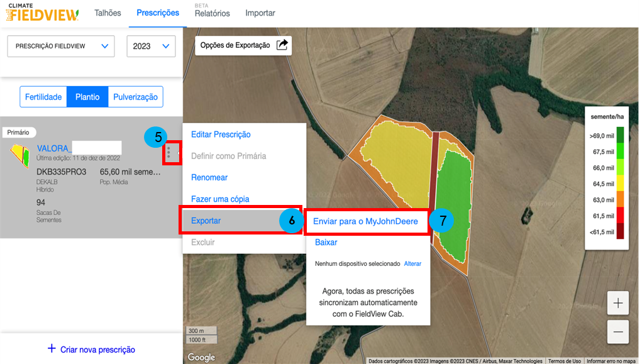The image size is (640, 364).
Task: Zoom out on the map
Action: (x=618, y=331)
